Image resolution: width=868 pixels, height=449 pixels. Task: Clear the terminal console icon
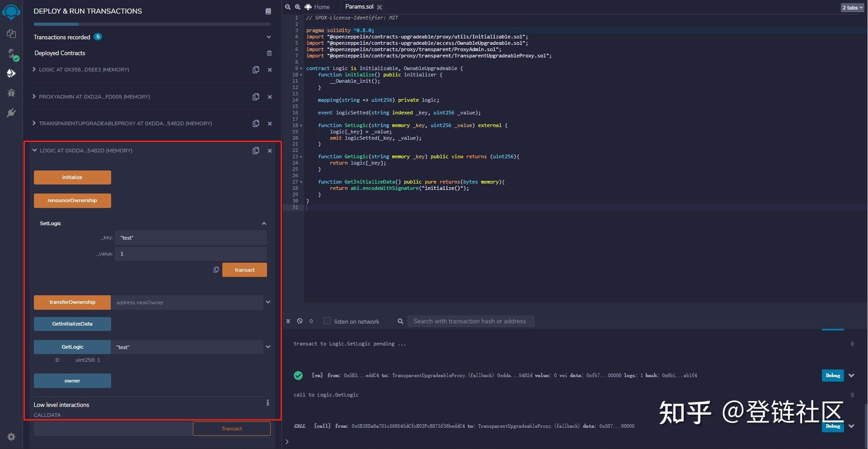300,321
